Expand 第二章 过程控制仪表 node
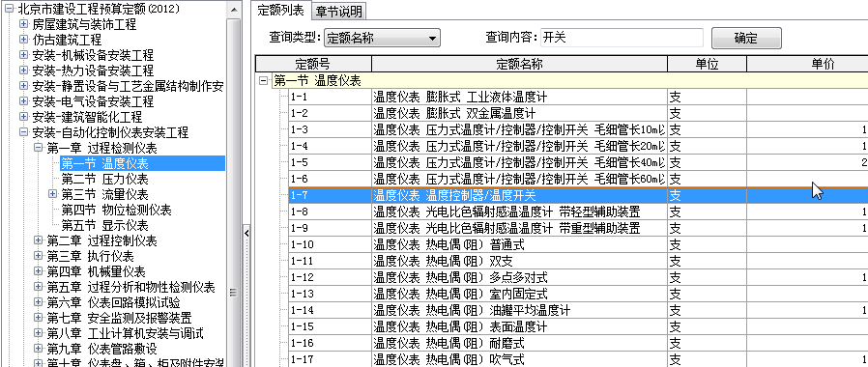 pos(38,241)
